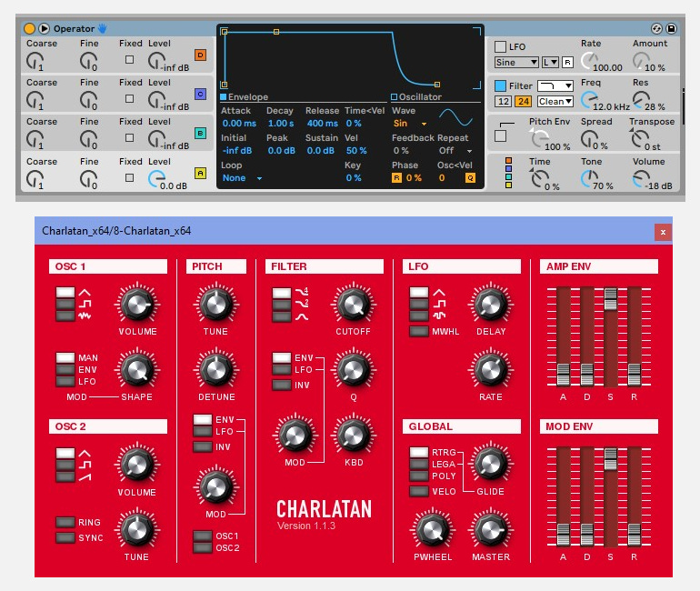The height and width of the screenshot is (591, 700).
Task: Select 24 dB filter slope
Action: tap(524, 101)
